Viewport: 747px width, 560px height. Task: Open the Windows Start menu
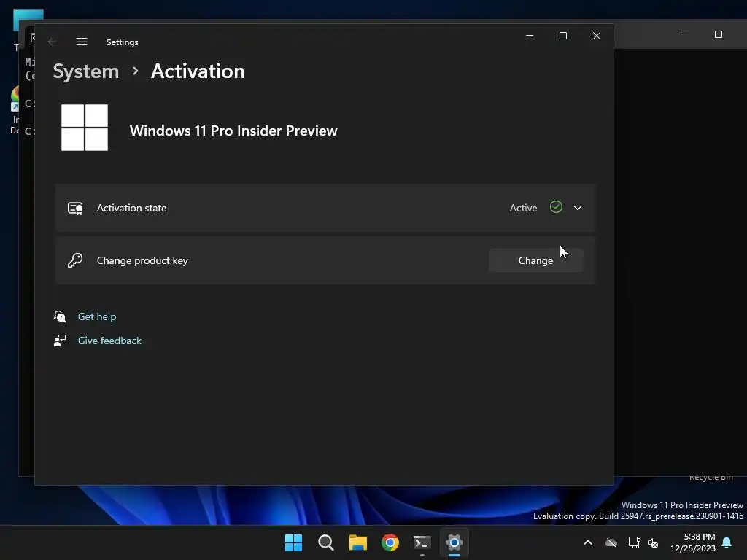point(293,542)
